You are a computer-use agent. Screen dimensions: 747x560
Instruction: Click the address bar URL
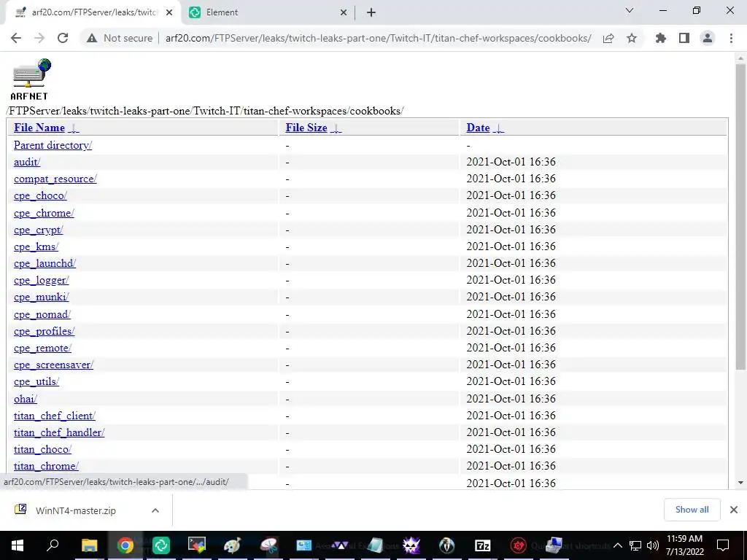[x=379, y=38]
